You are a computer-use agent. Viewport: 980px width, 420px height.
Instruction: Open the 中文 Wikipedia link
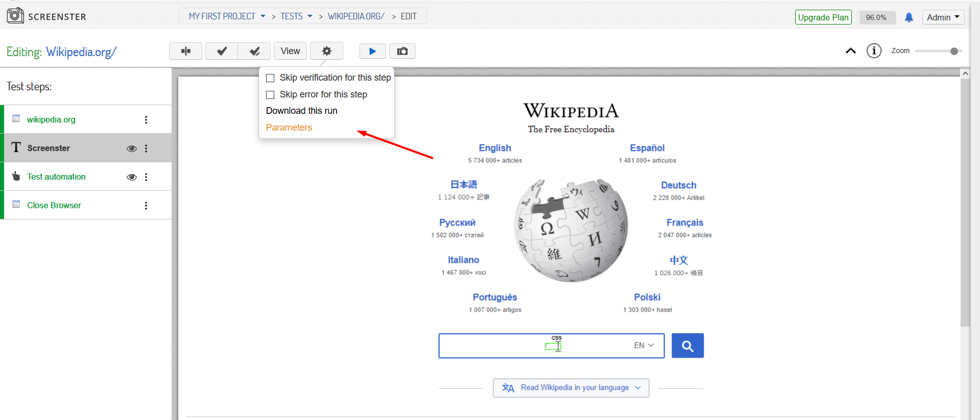(x=679, y=260)
